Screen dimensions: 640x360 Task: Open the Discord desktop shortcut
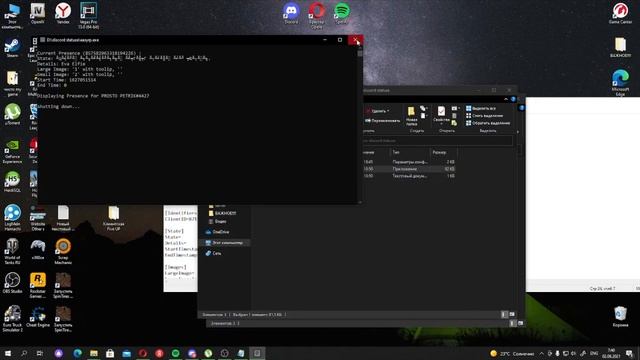291,13
